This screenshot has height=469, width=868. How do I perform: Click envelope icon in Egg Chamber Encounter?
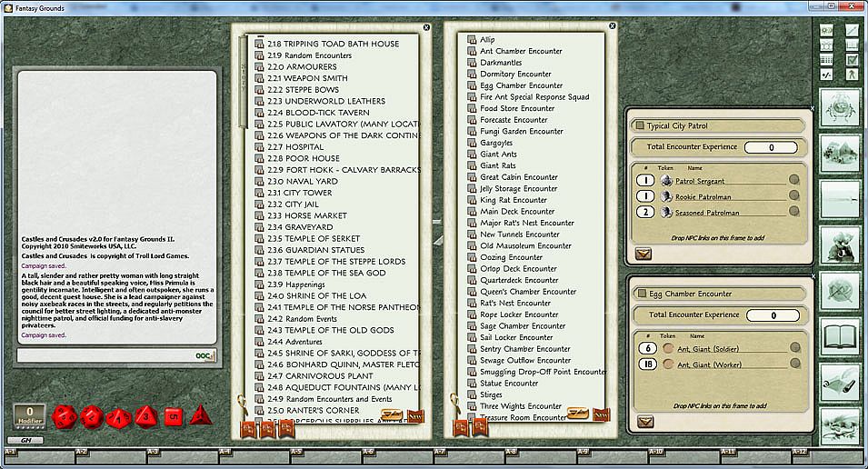645,422
